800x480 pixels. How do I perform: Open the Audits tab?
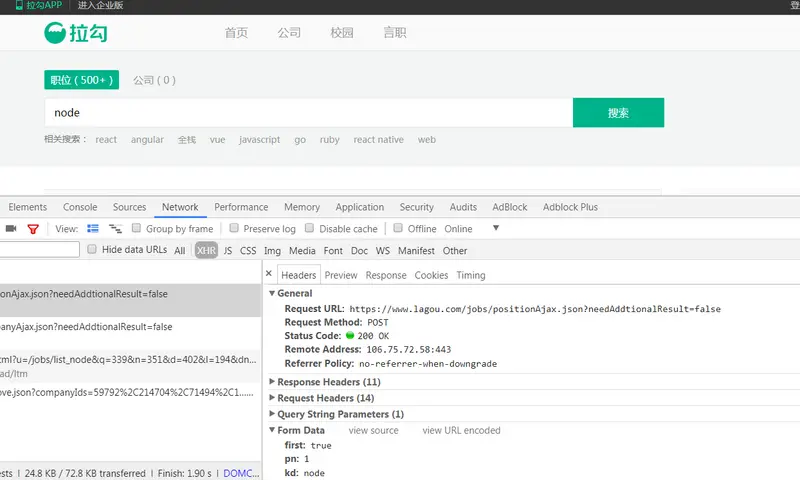(x=463, y=207)
